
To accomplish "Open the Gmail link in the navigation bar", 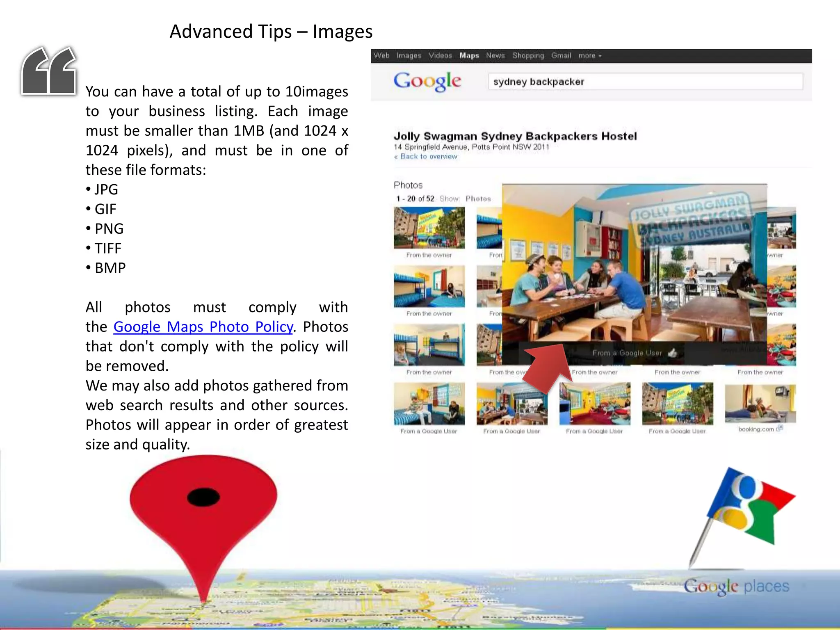I will coord(561,56).
